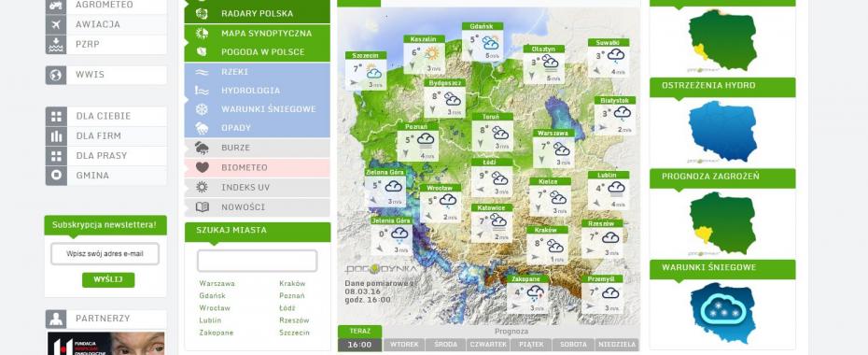Screen dimensions: 868x355
Task: Switch forecast to Sobota
Action: [x=573, y=345]
